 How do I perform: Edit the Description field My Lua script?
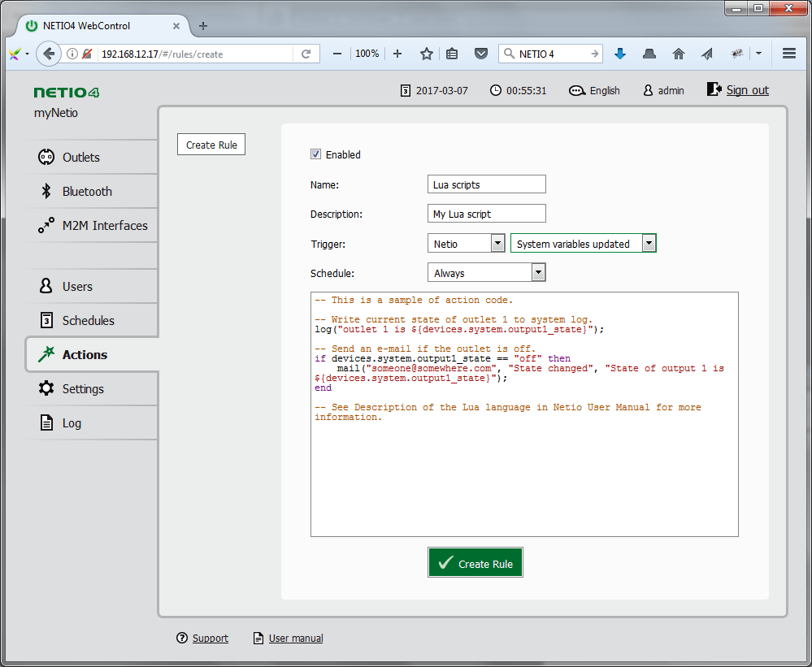486,213
